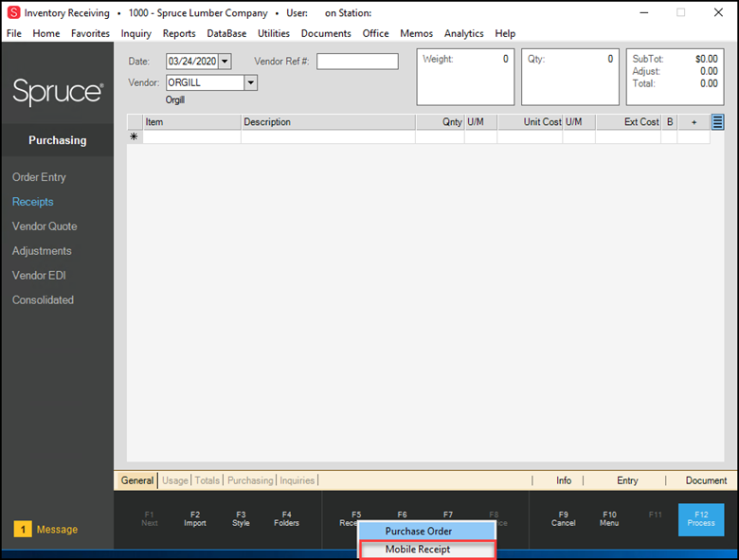Switch to the Purchasing tab
739x560 pixels.
tap(250, 480)
